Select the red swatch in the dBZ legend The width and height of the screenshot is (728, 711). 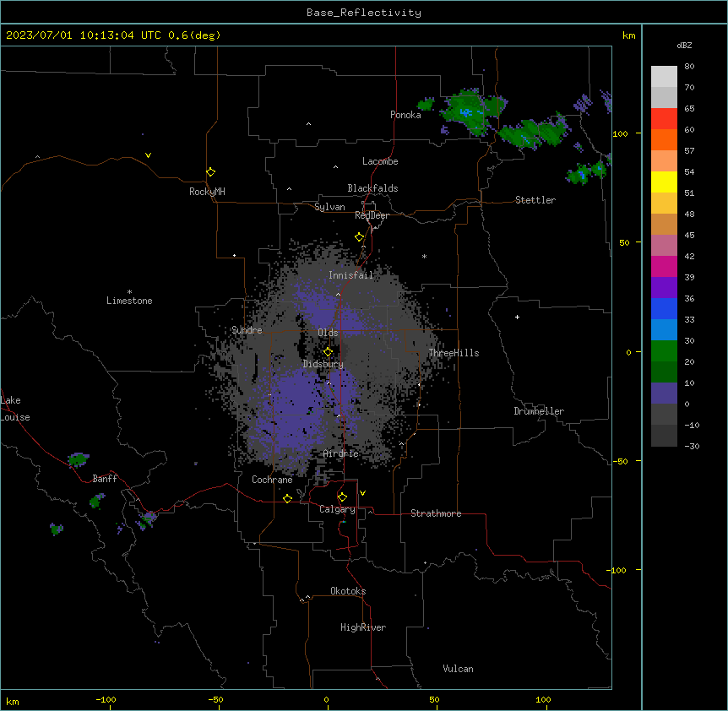(664, 119)
